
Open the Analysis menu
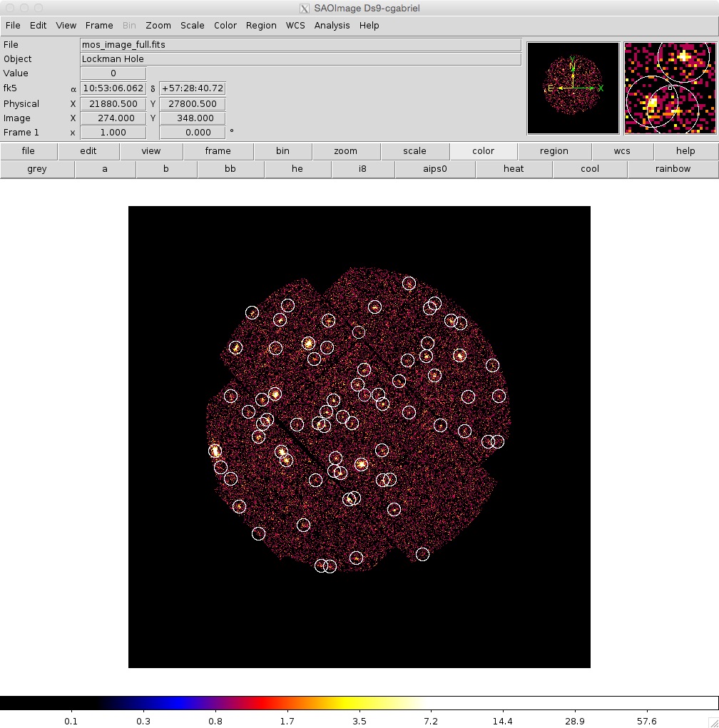(332, 26)
